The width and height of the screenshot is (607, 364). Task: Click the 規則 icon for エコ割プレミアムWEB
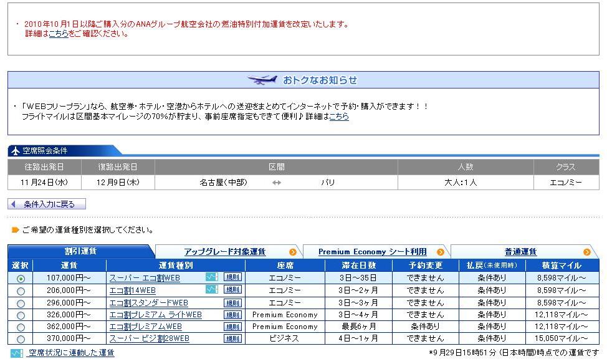(232, 327)
